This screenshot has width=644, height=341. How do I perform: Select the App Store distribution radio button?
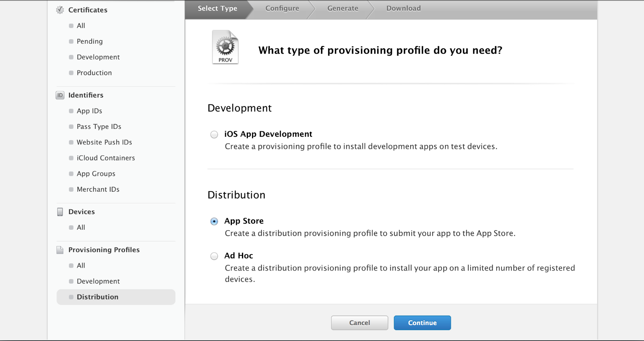click(x=214, y=221)
